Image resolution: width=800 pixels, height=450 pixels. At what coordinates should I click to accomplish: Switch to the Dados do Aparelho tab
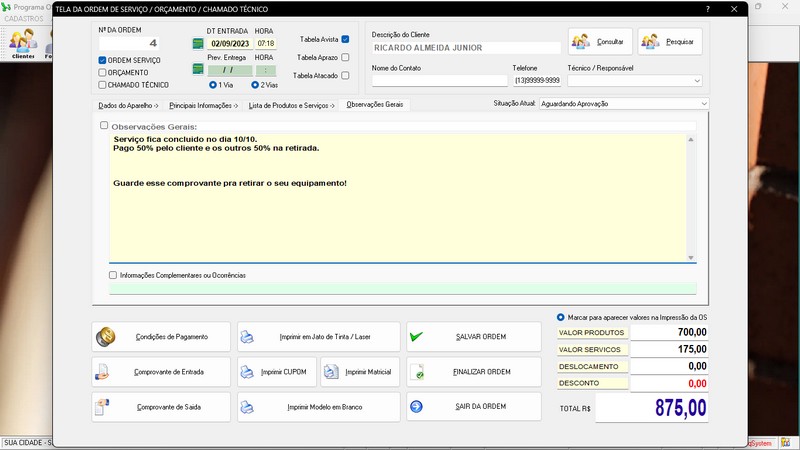[x=128, y=104]
